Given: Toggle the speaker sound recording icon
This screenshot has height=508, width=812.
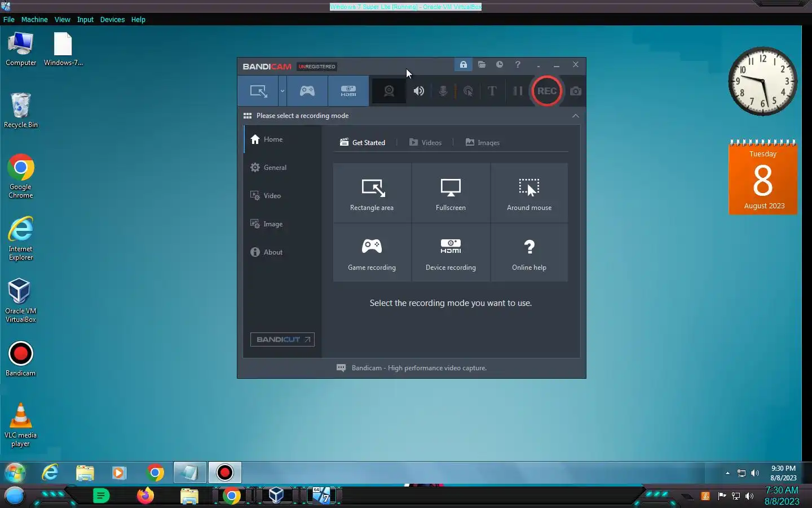Looking at the screenshot, I should tap(418, 91).
